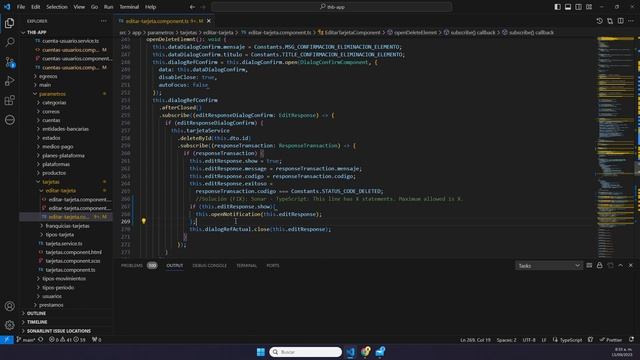This screenshot has height=360, width=640.
Task: Open the SonarLint activity bar icon
Action: [9, 120]
